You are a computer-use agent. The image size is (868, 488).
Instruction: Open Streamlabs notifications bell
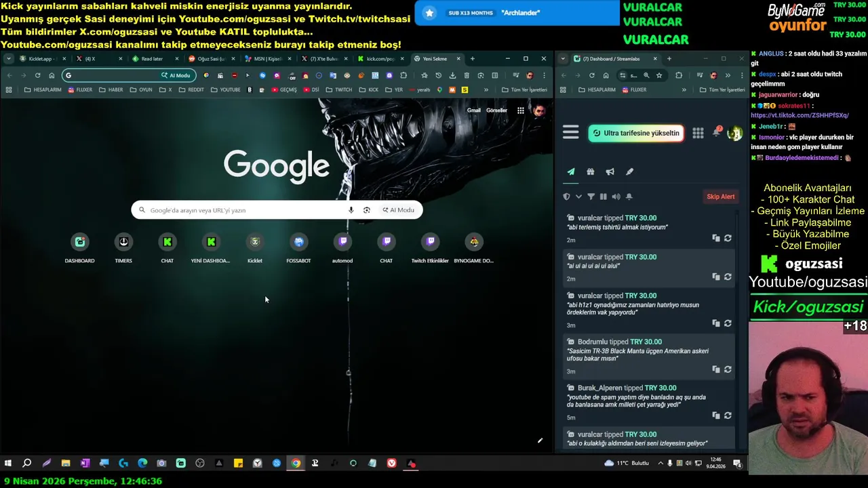(716, 132)
